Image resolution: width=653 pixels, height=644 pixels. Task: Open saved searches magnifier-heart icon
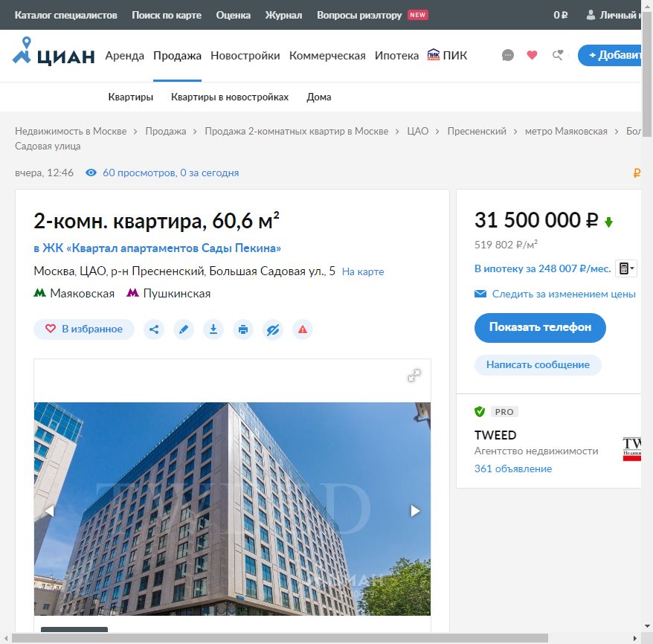pyautogui.click(x=557, y=55)
